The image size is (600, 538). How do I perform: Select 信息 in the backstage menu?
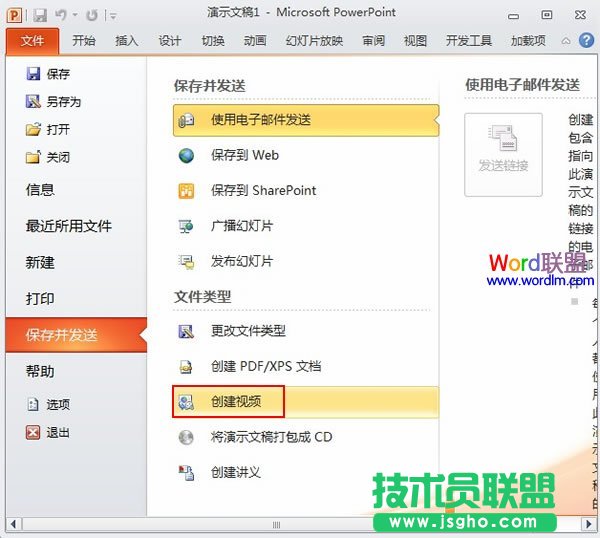point(40,190)
